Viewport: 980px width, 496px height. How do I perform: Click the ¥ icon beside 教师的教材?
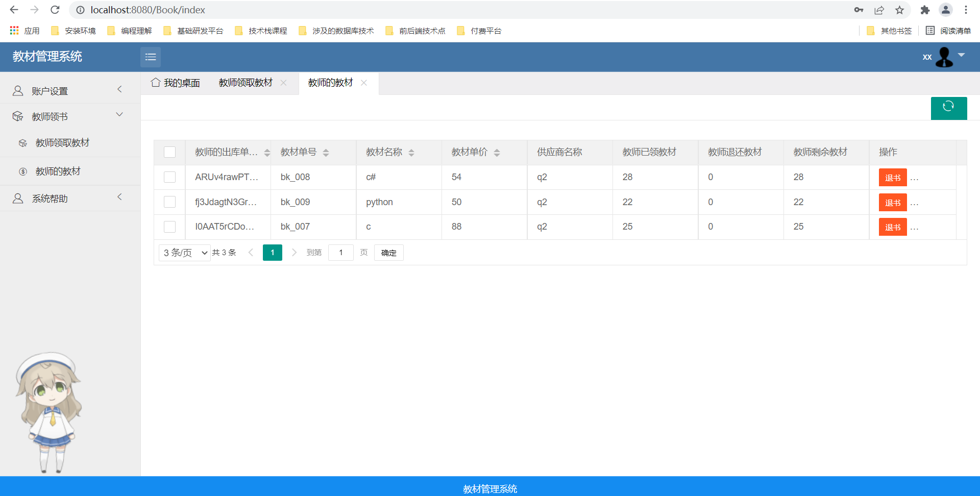pyautogui.click(x=23, y=171)
